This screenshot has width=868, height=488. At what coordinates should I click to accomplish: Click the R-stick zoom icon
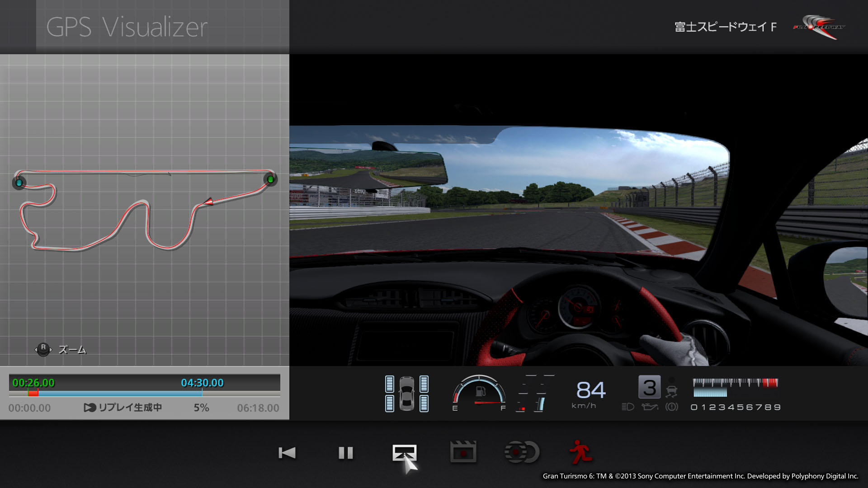43,349
